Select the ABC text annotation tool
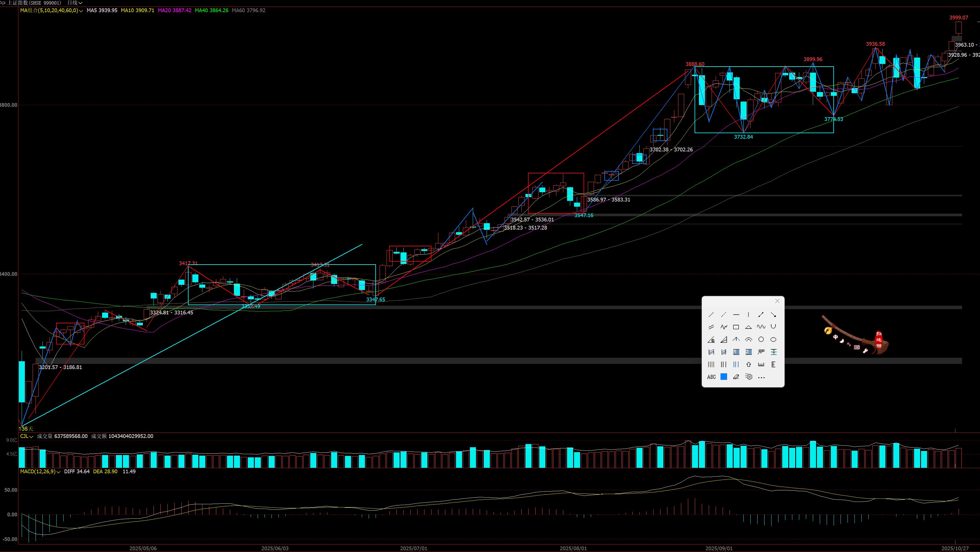The image size is (980, 552). point(711,377)
